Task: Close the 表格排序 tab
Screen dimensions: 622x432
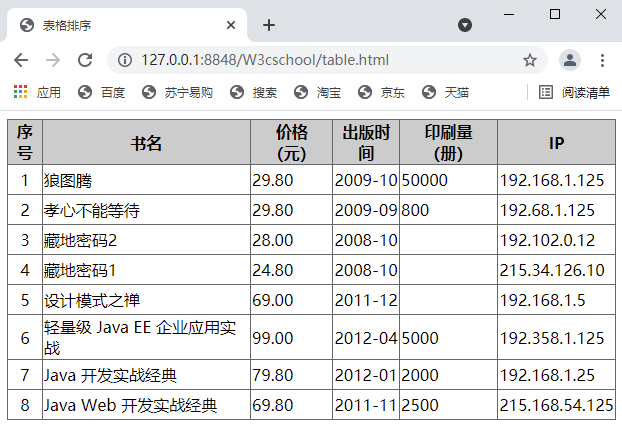Action: point(232,25)
